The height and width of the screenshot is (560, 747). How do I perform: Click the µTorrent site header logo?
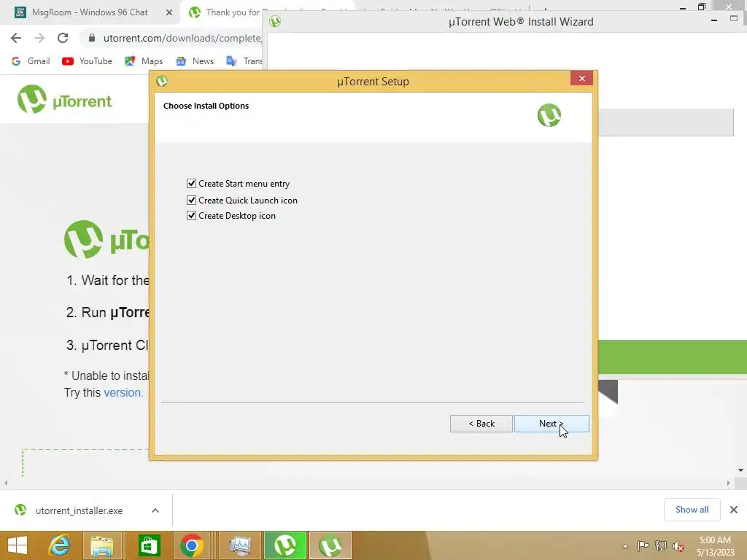64,99
